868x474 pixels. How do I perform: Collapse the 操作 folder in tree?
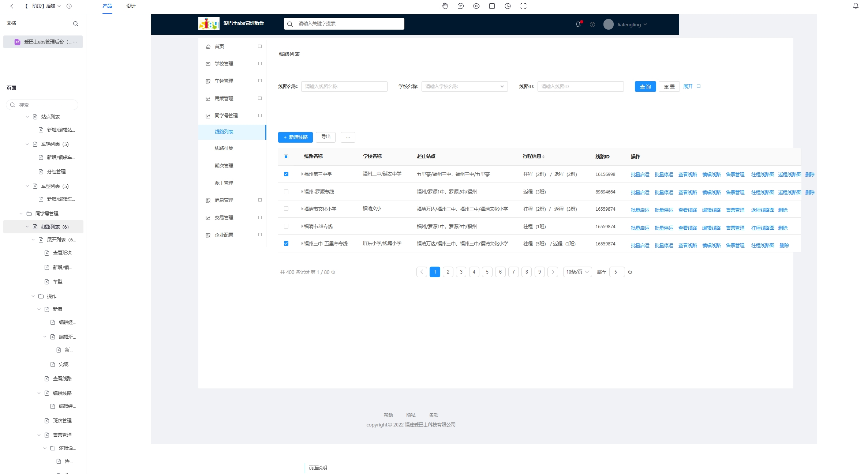pos(33,296)
